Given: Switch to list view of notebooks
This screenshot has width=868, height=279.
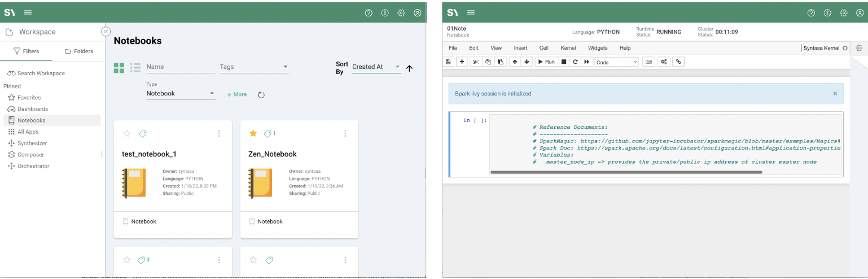Looking at the screenshot, I should (x=135, y=68).
